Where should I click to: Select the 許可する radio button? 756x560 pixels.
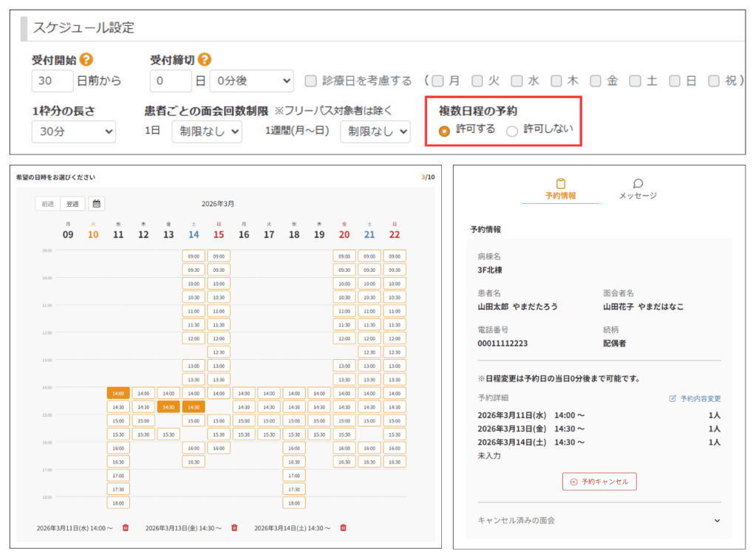(x=444, y=131)
